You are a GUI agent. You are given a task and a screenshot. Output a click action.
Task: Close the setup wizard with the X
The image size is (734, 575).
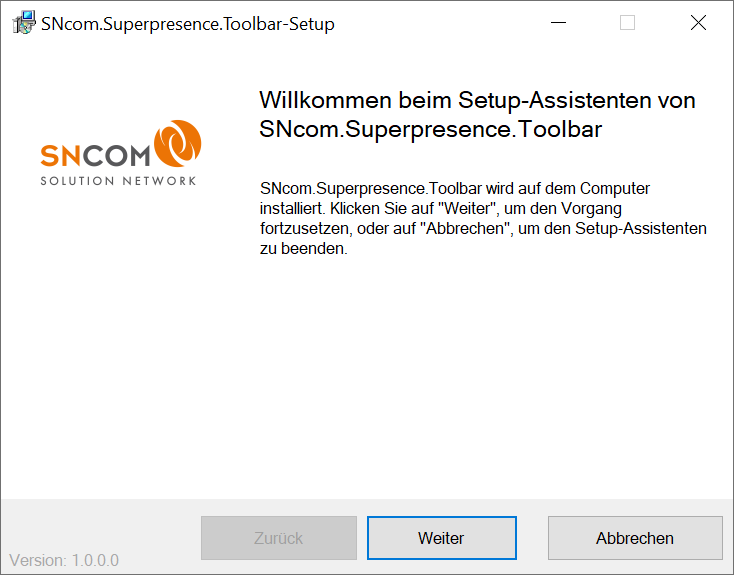click(x=698, y=22)
